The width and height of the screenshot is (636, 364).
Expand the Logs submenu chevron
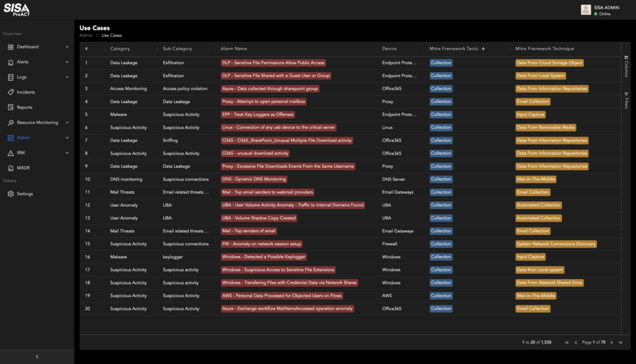coord(67,77)
